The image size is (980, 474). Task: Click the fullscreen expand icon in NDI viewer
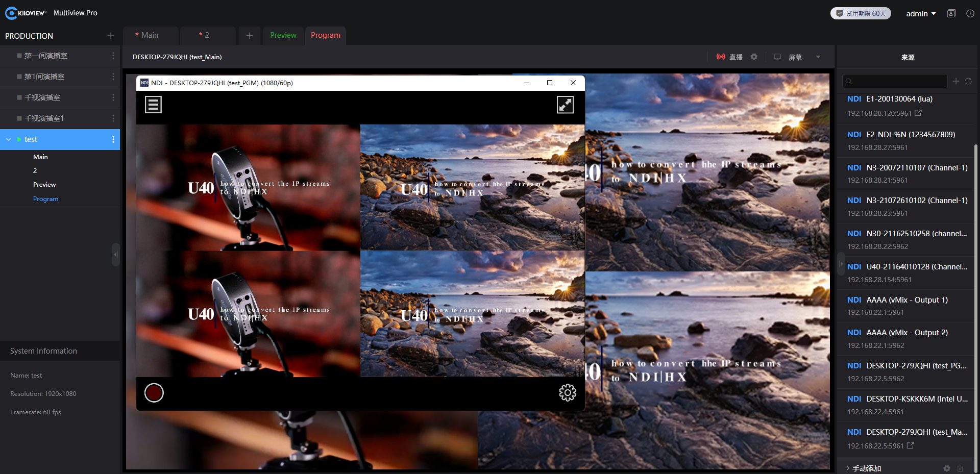pos(565,105)
